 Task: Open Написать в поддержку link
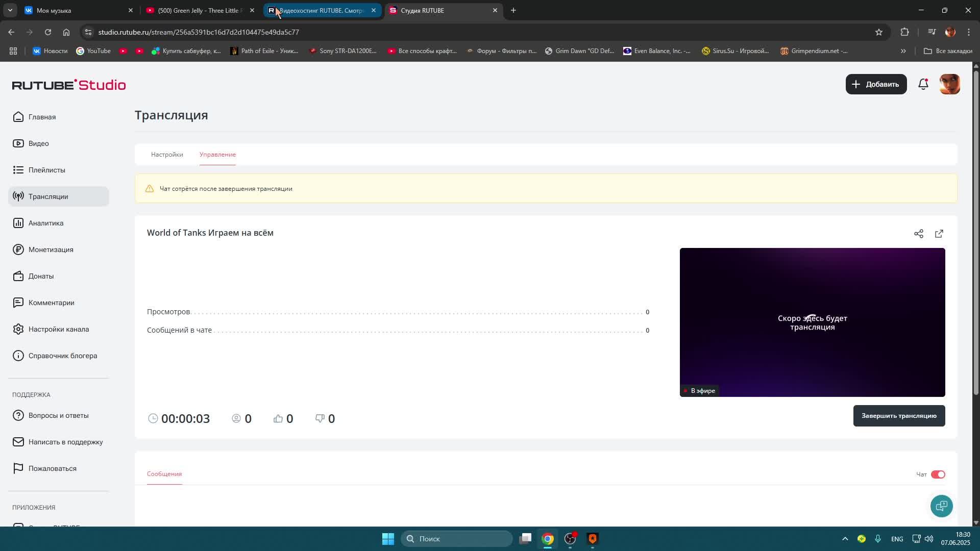pyautogui.click(x=65, y=442)
